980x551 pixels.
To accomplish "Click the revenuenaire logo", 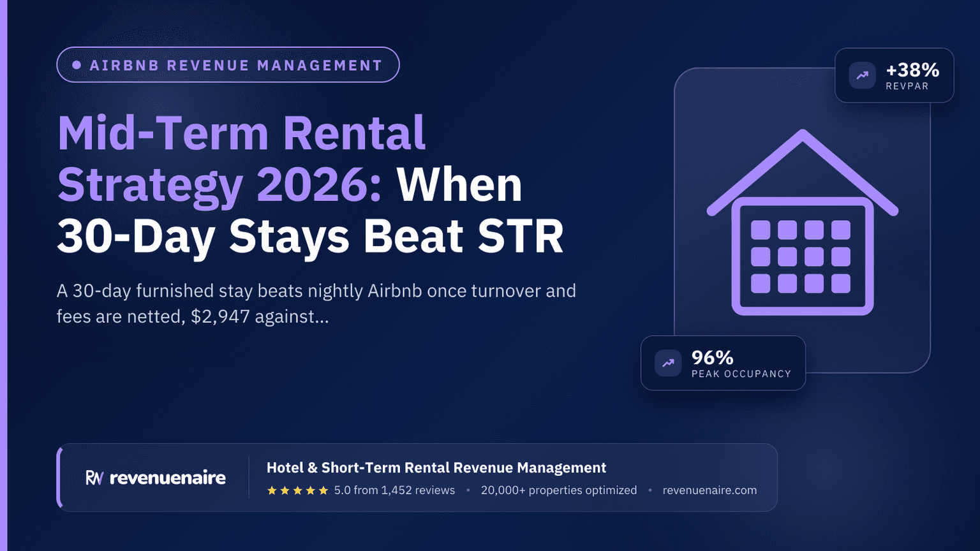I will pos(156,478).
